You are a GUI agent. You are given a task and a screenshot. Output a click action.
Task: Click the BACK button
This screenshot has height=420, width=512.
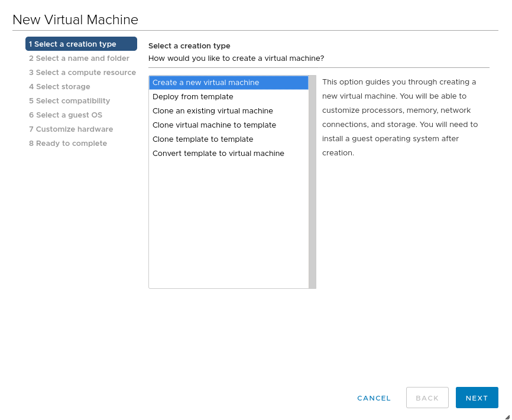tap(427, 398)
